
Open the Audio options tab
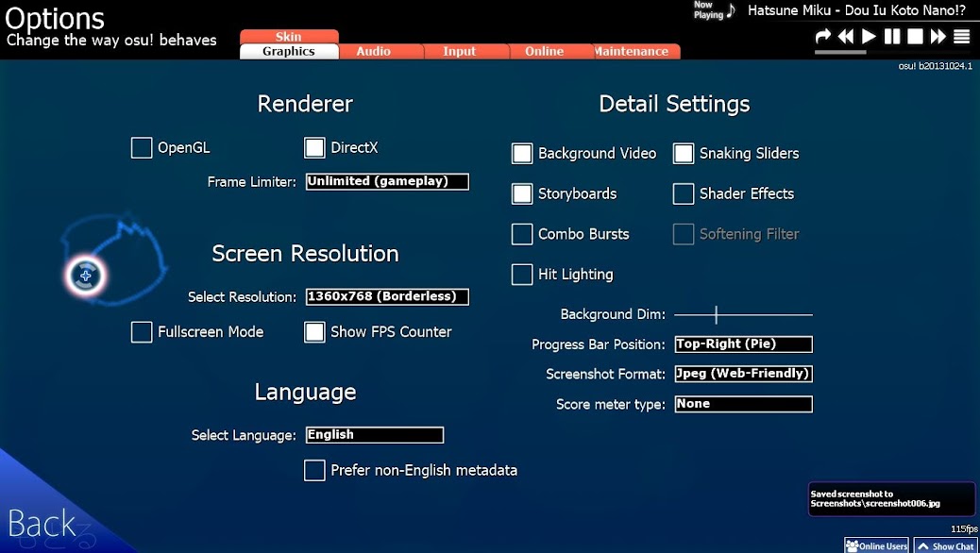pos(374,51)
